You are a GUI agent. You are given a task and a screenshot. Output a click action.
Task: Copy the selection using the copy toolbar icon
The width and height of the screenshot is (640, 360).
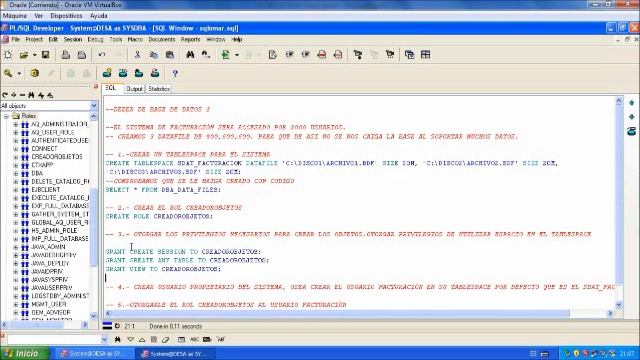(x=153, y=55)
